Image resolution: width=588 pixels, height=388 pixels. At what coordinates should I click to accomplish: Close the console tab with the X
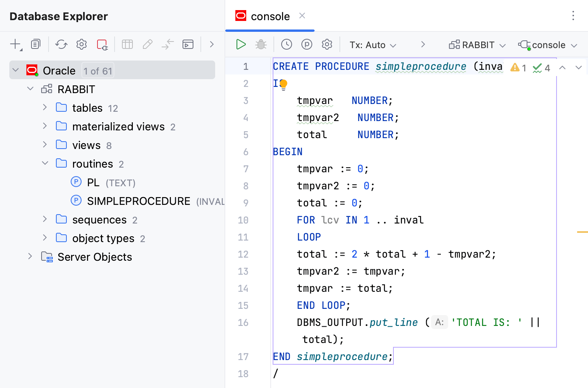click(x=302, y=16)
